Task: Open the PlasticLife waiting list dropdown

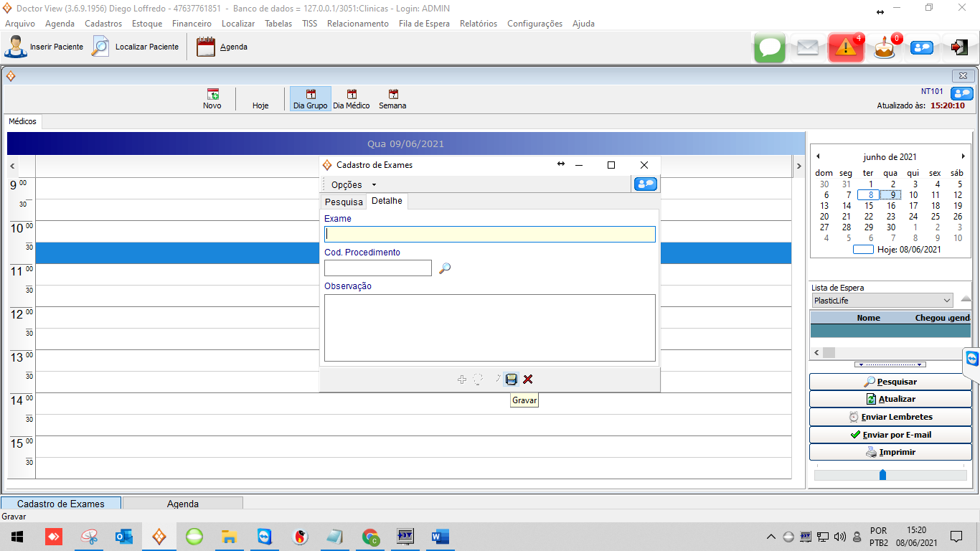Action: coord(882,301)
